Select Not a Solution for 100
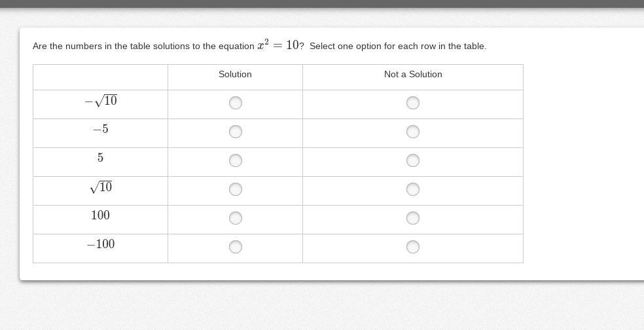The height and width of the screenshot is (330, 644). click(x=413, y=218)
